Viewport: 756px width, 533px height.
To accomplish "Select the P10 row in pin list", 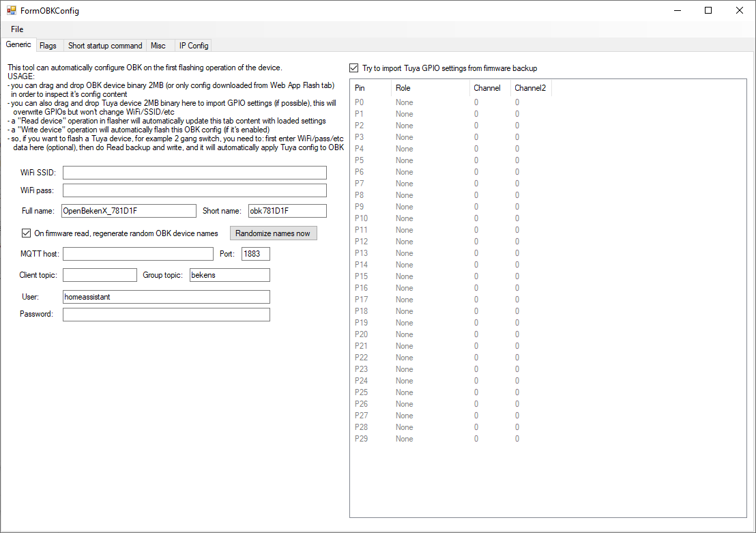I will [x=451, y=218].
